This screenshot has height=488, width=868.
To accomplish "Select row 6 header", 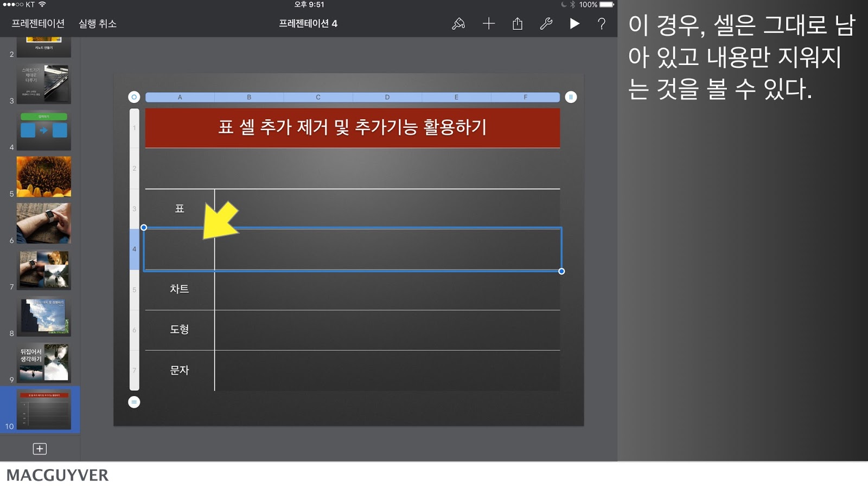I will click(x=135, y=330).
